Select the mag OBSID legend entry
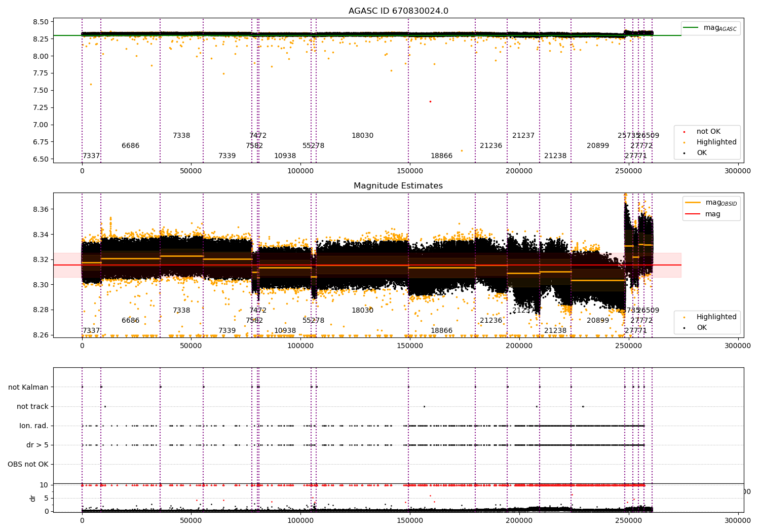760x532 pixels. pyautogui.click(x=711, y=203)
